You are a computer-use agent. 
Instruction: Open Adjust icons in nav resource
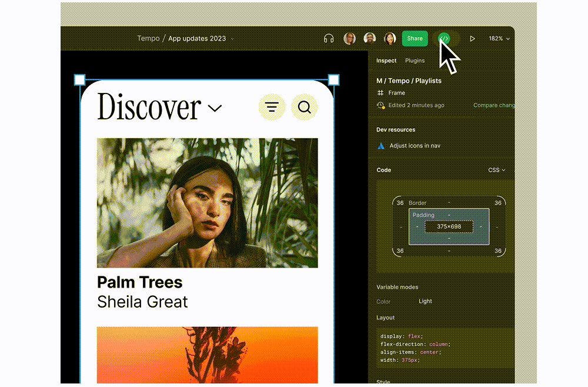click(x=415, y=145)
